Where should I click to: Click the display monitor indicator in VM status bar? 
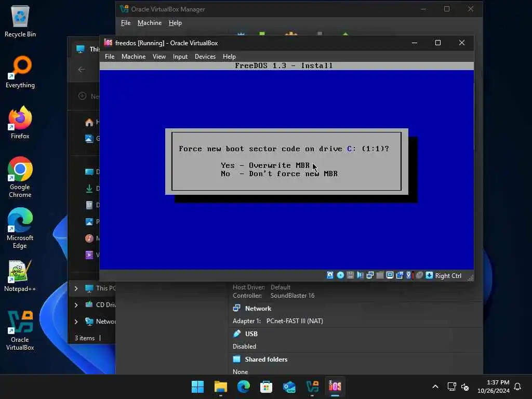tap(390, 275)
